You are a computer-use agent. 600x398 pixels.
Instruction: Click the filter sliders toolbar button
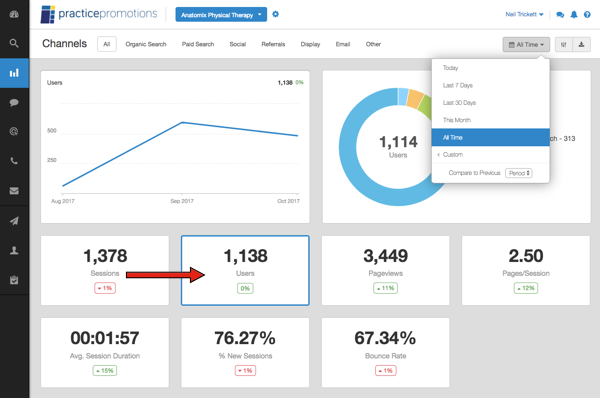coord(564,44)
